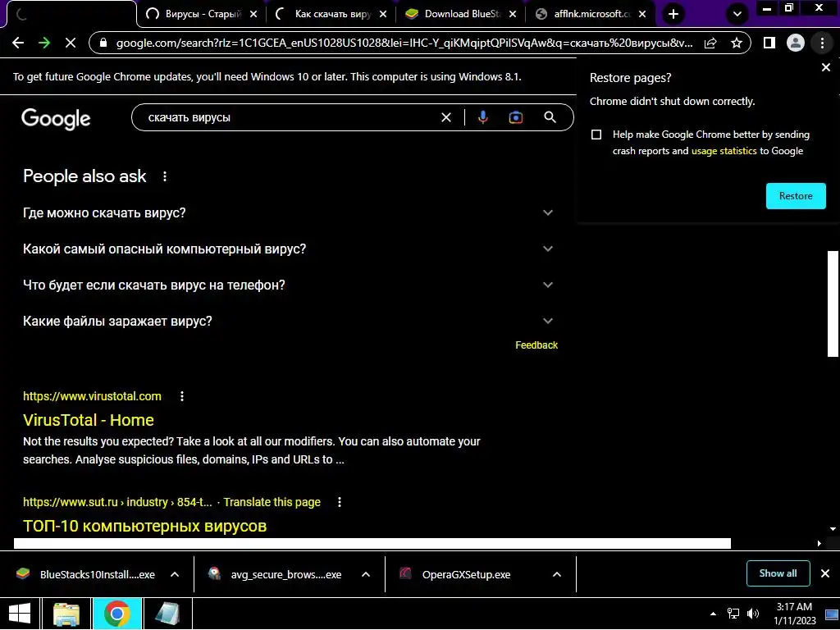Open the OperaGXSetup.exe download

tap(466, 574)
